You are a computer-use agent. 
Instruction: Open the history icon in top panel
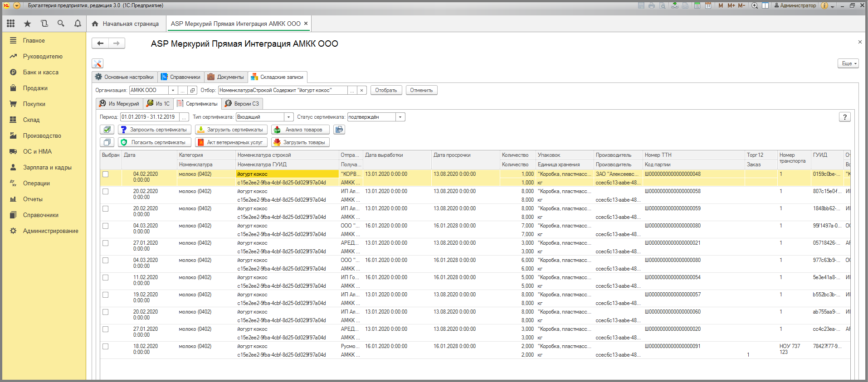pos(44,24)
